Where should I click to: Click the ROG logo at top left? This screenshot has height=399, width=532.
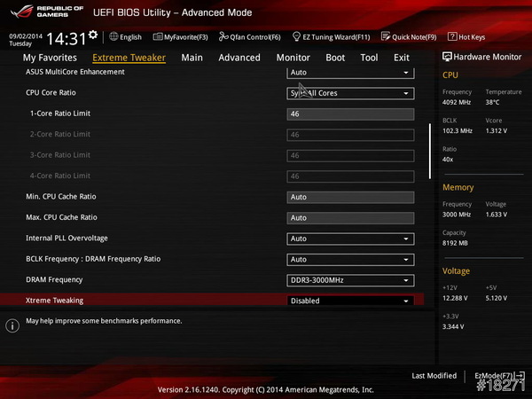(x=22, y=12)
